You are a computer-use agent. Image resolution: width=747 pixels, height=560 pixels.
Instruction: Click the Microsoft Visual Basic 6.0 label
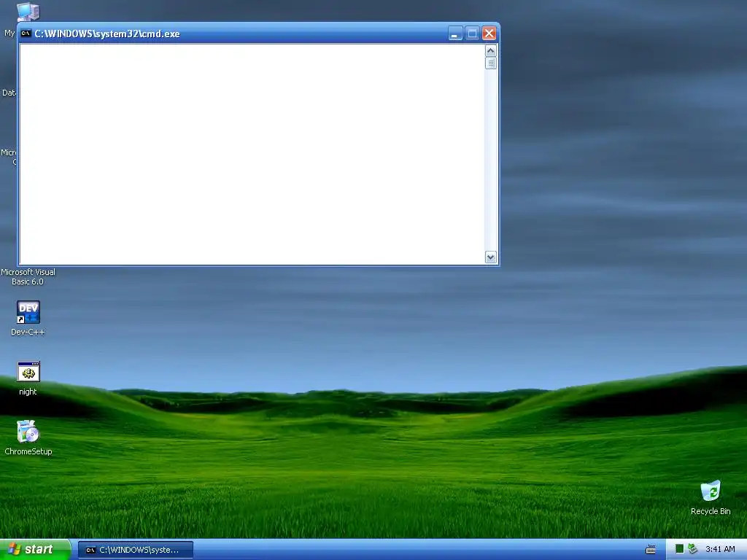pyautogui.click(x=28, y=276)
